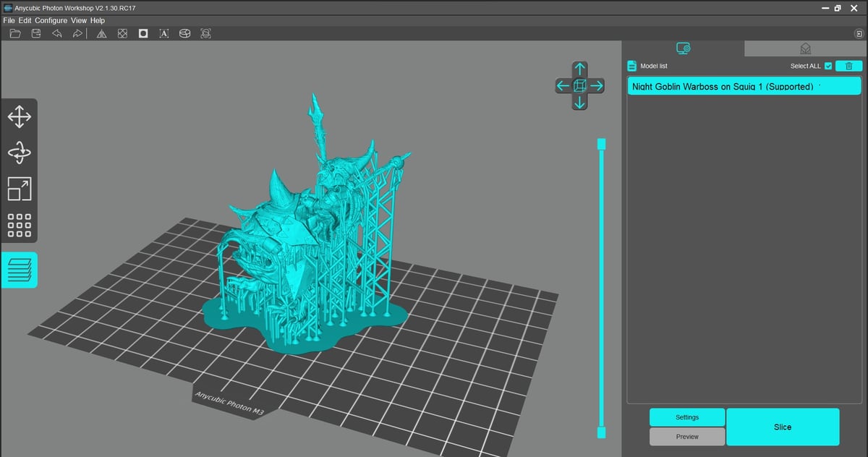Select the Scale tool in left sidebar
The width and height of the screenshot is (868, 457).
(19, 189)
